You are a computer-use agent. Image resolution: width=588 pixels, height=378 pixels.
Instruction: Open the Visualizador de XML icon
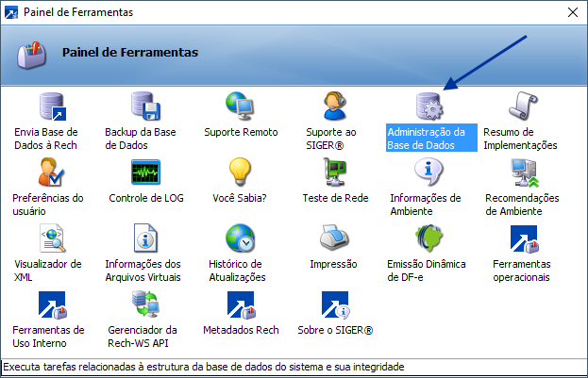[x=53, y=238]
